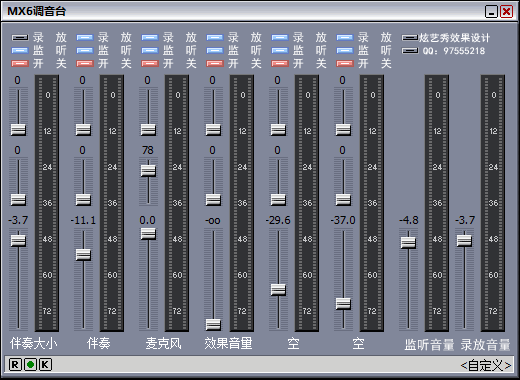Click the 78 value on 麦克风 channel
Viewport: 520px width, 380px height.
(x=148, y=150)
